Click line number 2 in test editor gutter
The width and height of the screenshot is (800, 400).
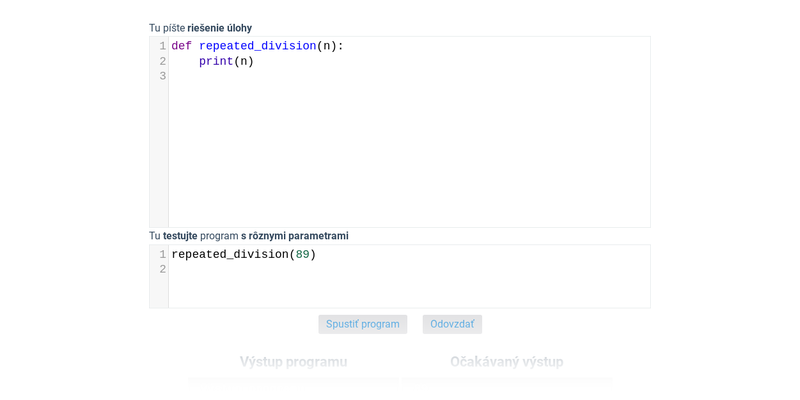pyautogui.click(x=163, y=269)
